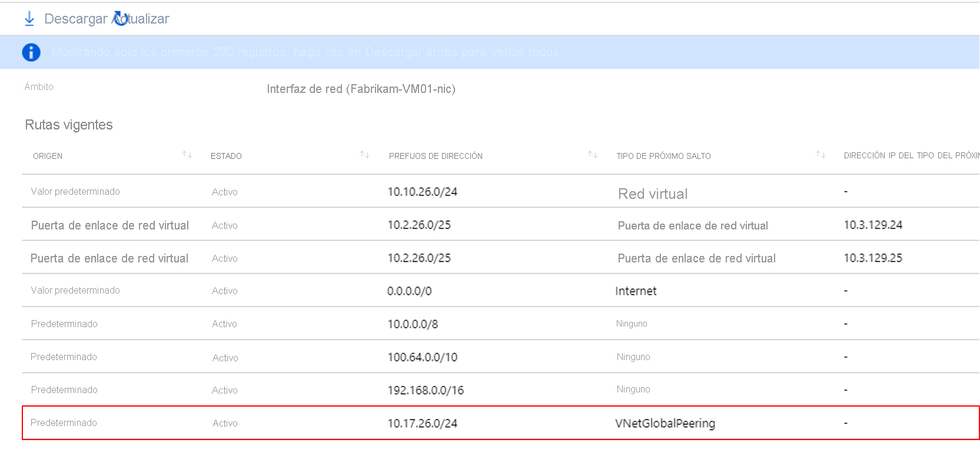980x466 pixels.
Task: Click the Rutas vigentes heading
Action: point(69,125)
